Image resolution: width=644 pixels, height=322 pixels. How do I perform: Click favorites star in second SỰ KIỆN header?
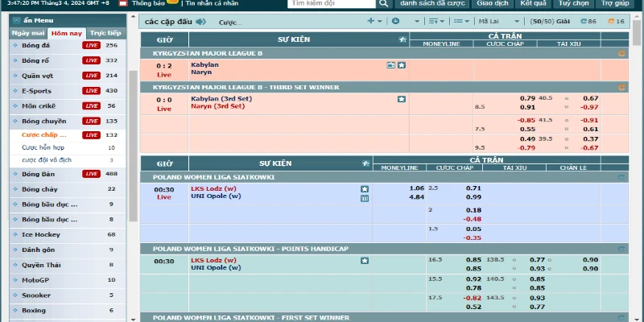click(366, 163)
